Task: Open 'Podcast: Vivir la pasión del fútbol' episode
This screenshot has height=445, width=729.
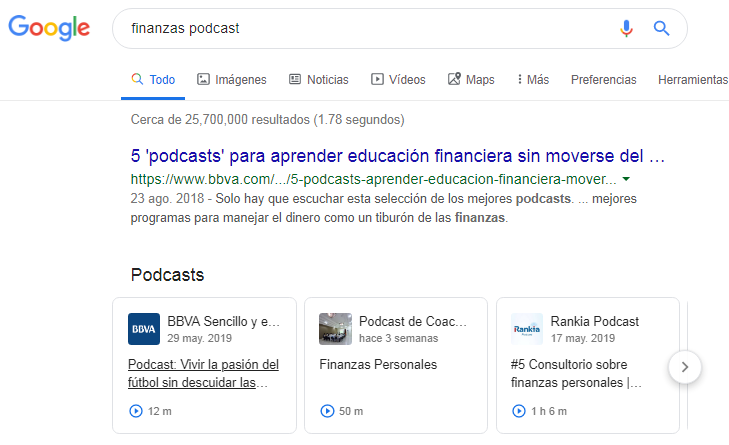Action: pyautogui.click(x=203, y=373)
